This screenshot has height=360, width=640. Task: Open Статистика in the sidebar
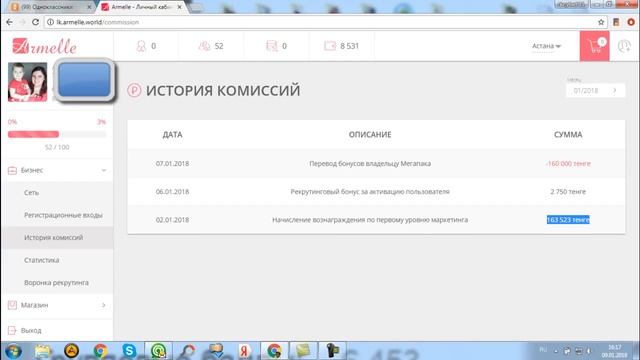tap(42, 260)
